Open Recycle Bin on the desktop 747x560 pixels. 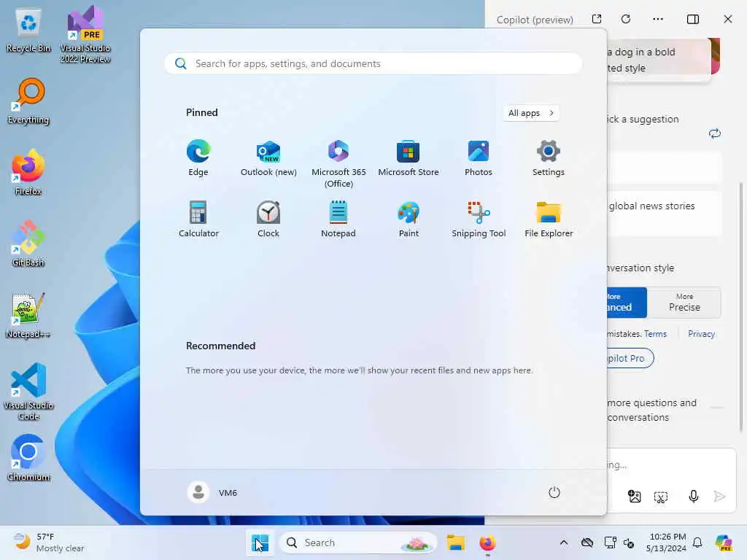pos(28,31)
